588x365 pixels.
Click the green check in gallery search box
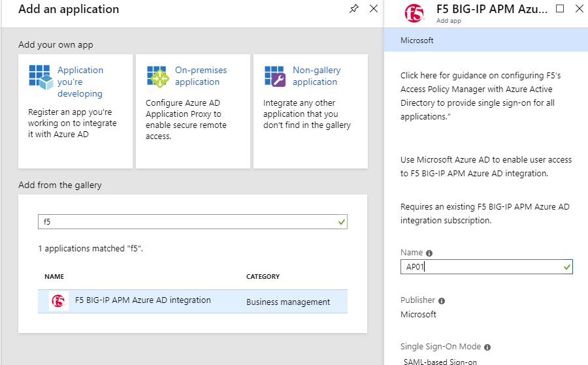341,222
